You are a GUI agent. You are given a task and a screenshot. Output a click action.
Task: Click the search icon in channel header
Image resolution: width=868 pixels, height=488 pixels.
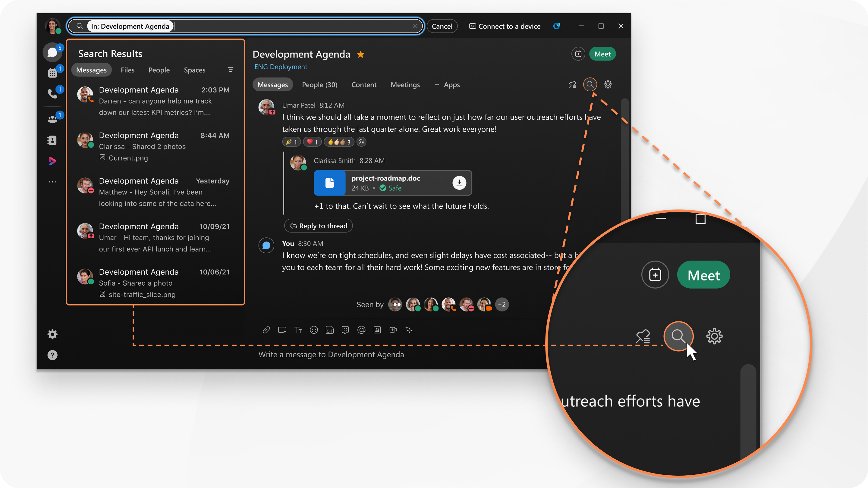590,85
